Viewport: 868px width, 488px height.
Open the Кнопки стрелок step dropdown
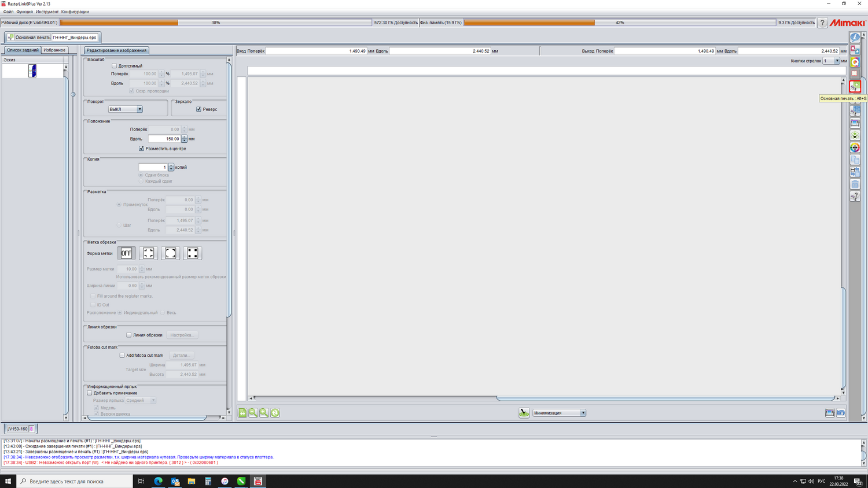coord(831,61)
